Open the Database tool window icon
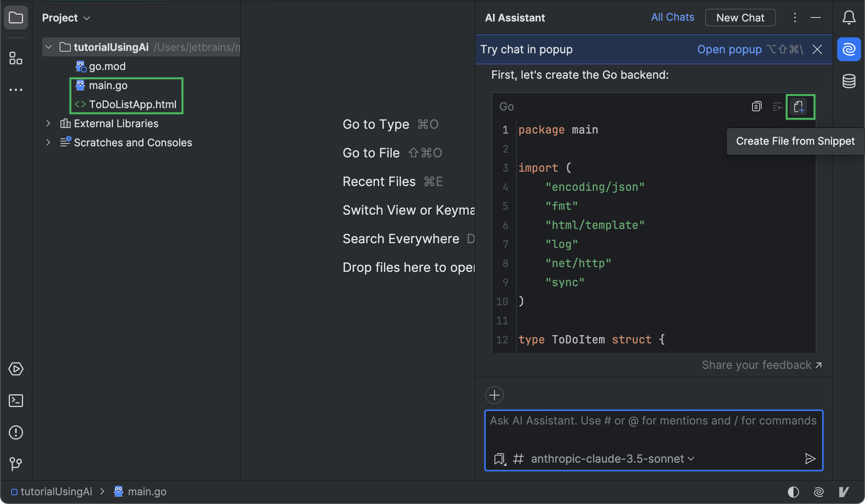865x504 pixels. click(849, 81)
